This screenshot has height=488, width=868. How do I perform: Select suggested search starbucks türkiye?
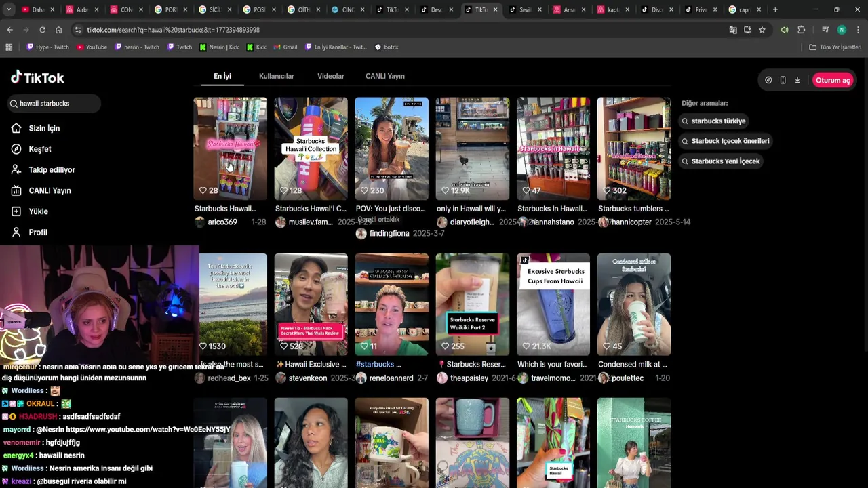(713, 121)
